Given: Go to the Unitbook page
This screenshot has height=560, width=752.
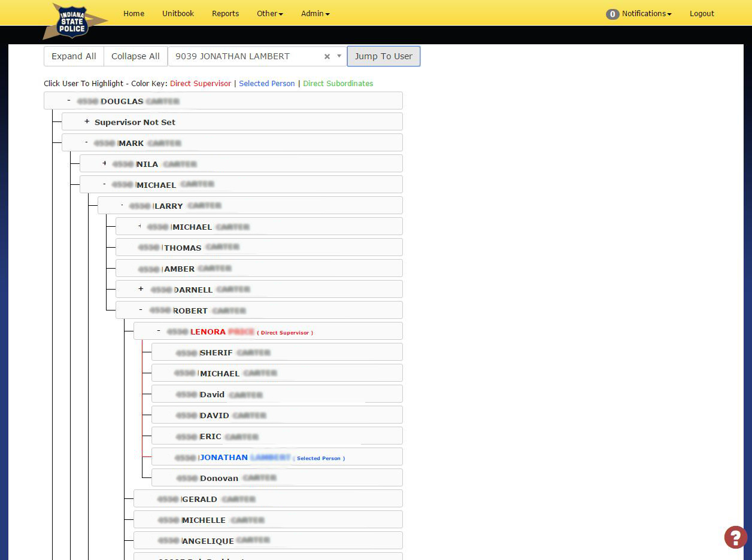Looking at the screenshot, I should pyautogui.click(x=178, y=13).
